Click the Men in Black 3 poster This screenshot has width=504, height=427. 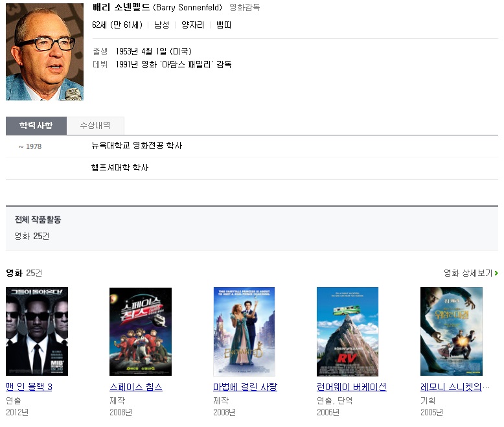tap(37, 331)
